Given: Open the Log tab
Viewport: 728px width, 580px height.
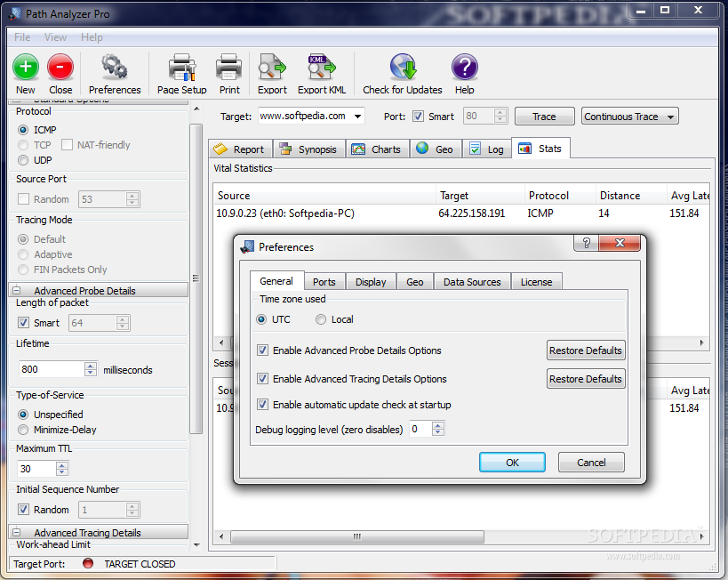Looking at the screenshot, I should [486, 149].
